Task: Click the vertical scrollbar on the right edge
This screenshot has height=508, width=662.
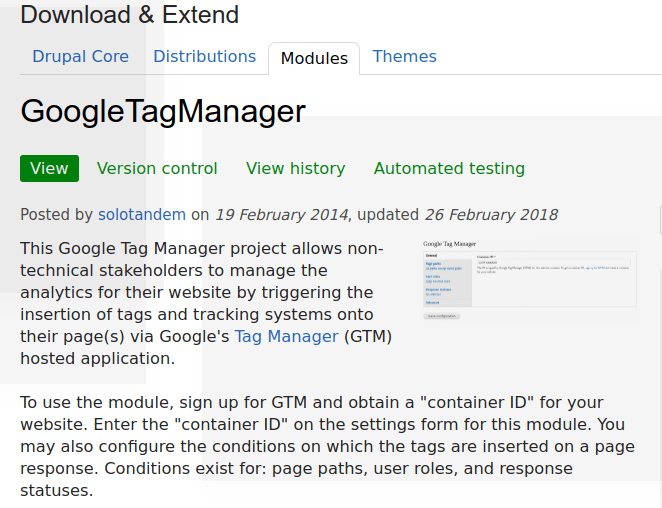Action: pyautogui.click(x=659, y=220)
